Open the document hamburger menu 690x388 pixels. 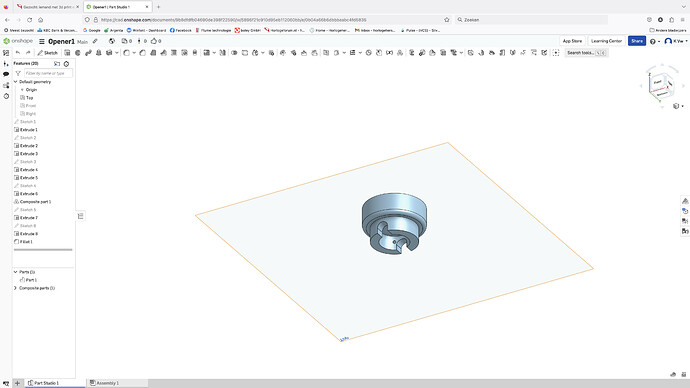coord(42,41)
